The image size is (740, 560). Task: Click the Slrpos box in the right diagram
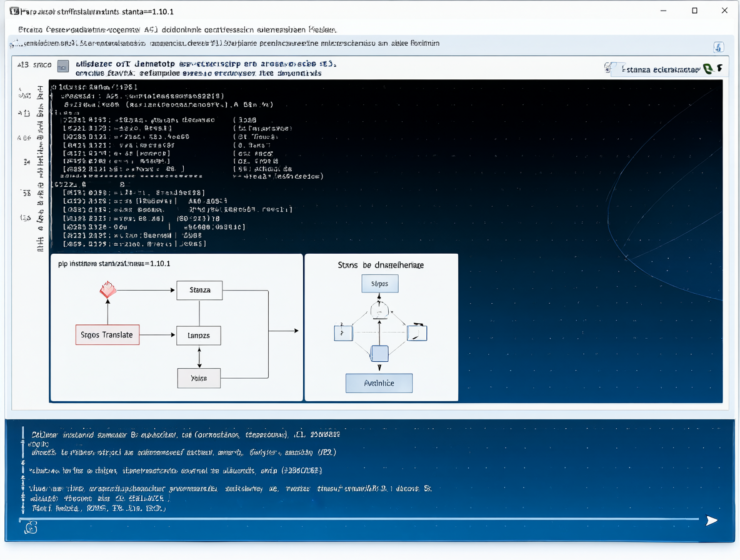[380, 284]
